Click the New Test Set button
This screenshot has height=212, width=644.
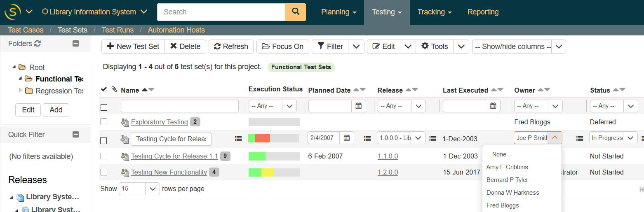click(x=133, y=47)
